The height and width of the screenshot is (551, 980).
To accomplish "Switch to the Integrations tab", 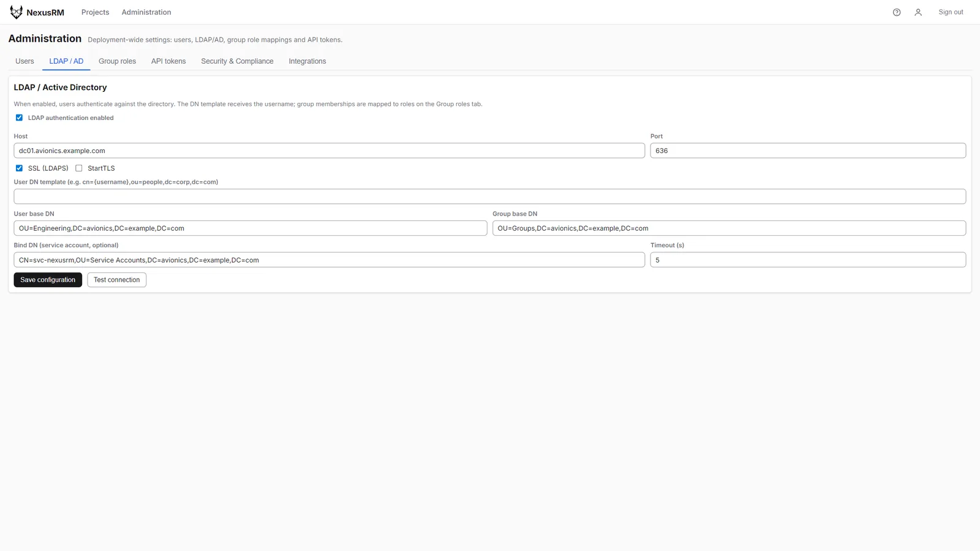I will [x=307, y=61].
